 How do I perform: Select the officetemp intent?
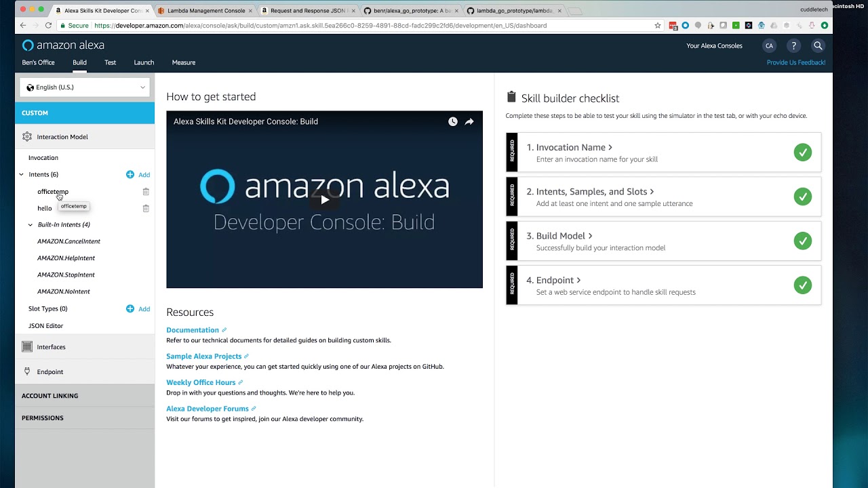pos(53,192)
